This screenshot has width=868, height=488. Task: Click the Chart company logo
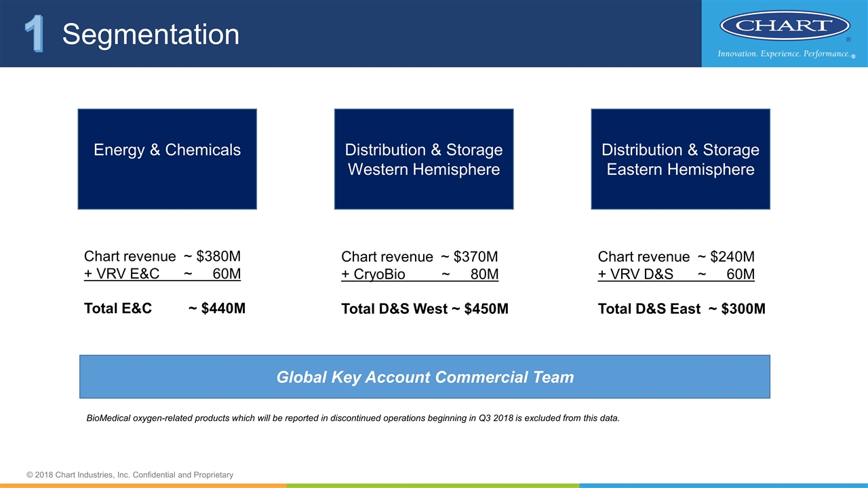784,26
